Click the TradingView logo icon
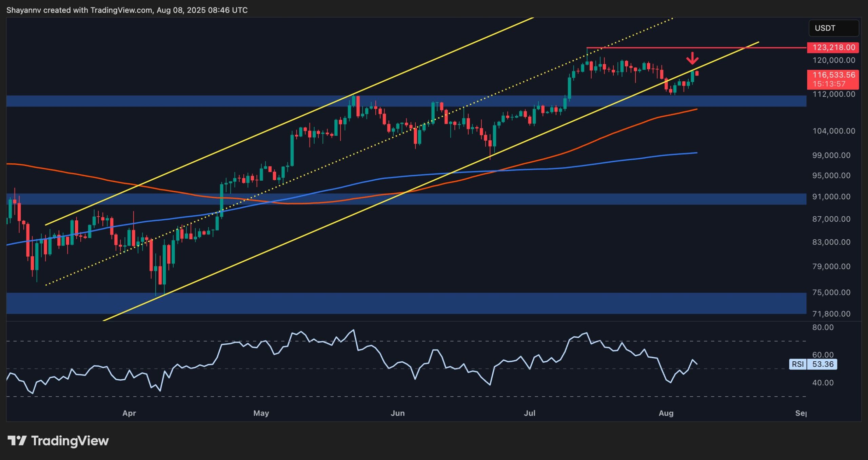This screenshot has width=868, height=460. click(17, 440)
